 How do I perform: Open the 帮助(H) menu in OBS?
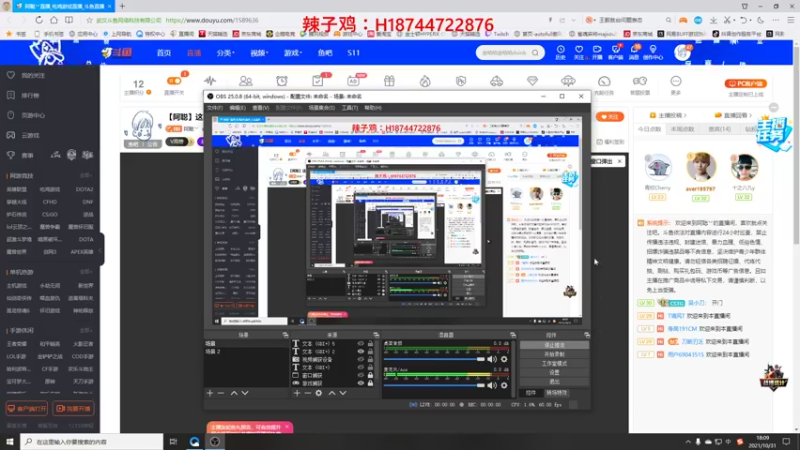tap(373, 108)
